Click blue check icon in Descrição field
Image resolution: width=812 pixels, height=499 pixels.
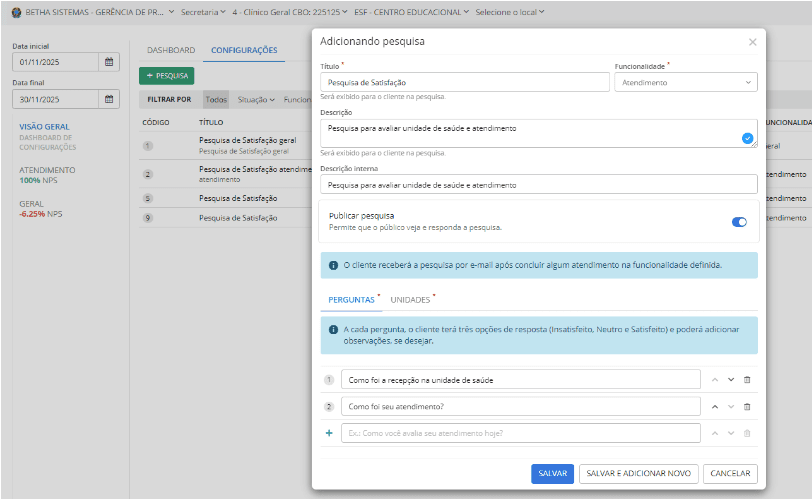pyautogui.click(x=747, y=138)
